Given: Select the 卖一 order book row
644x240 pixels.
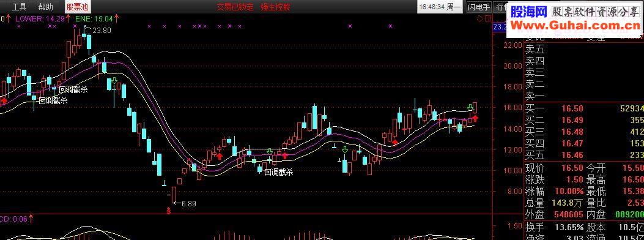Looking at the screenshot, I should click(585, 96).
